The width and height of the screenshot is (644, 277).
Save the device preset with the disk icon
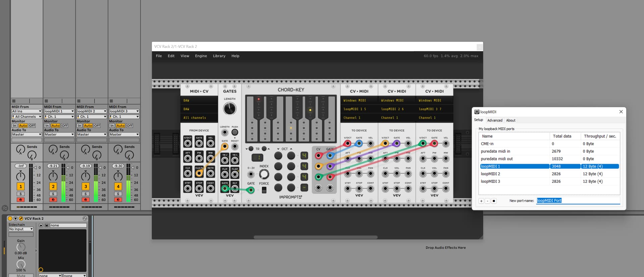(x=47, y=225)
